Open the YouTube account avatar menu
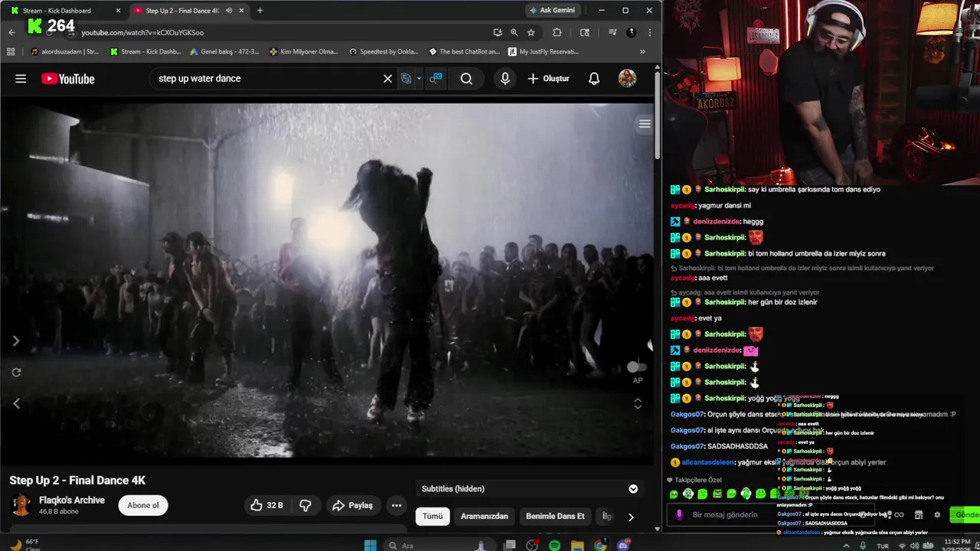The height and width of the screenshot is (551, 980). [627, 79]
